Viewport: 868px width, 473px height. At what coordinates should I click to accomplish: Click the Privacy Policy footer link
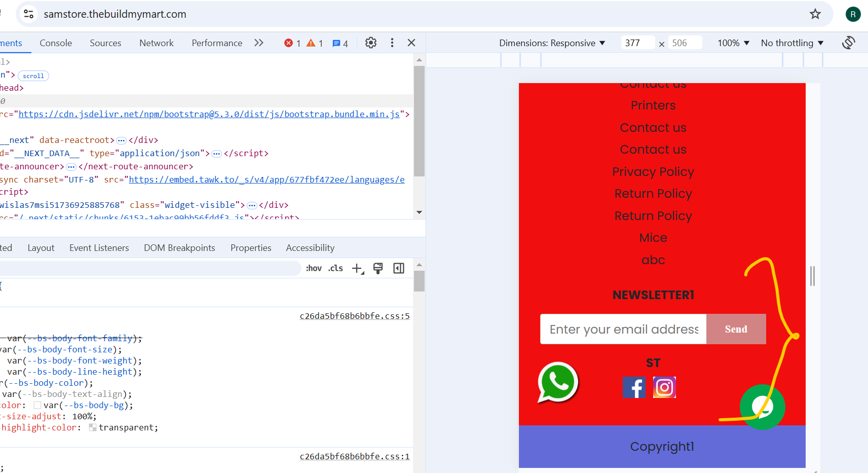point(653,172)
